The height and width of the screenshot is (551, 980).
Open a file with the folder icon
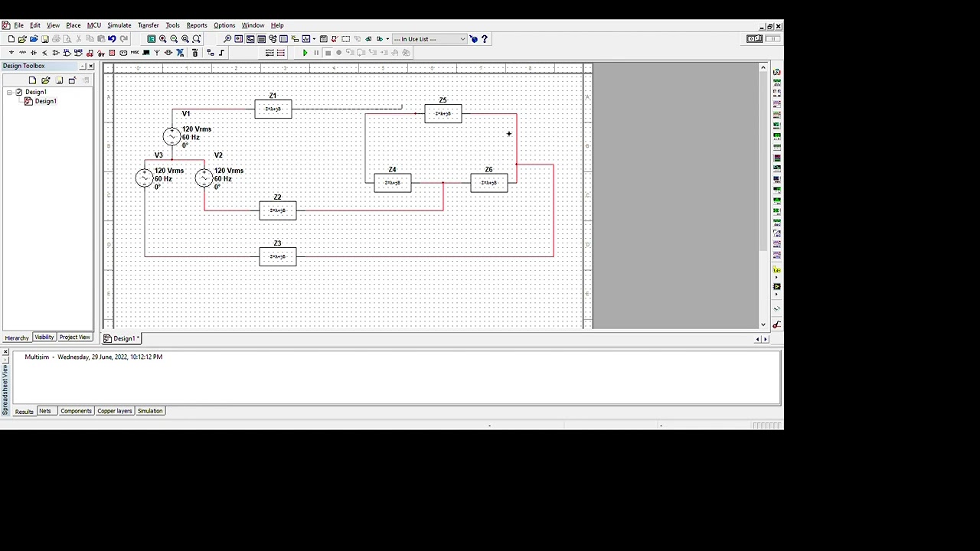[x=22, y=39]
